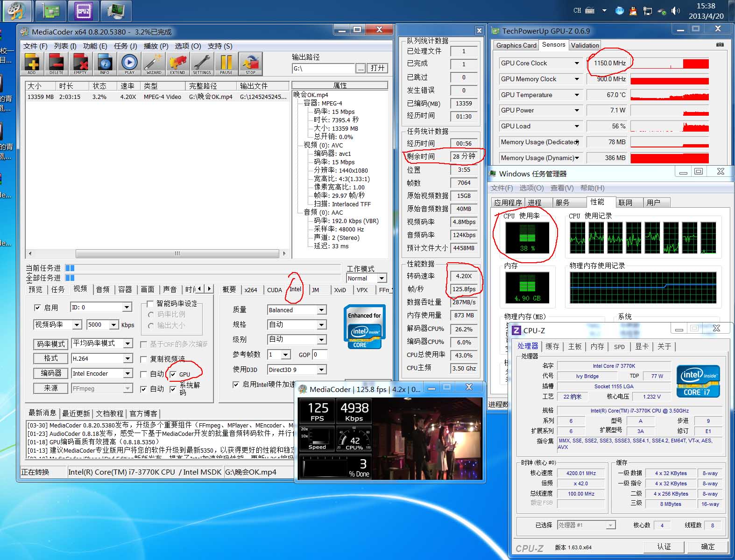Toggle the 启用 video enable checkbox

tap(37, 308)
